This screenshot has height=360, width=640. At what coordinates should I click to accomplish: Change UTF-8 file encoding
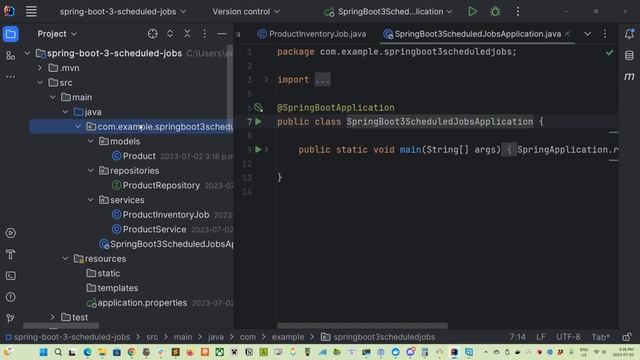click(568, 337)
